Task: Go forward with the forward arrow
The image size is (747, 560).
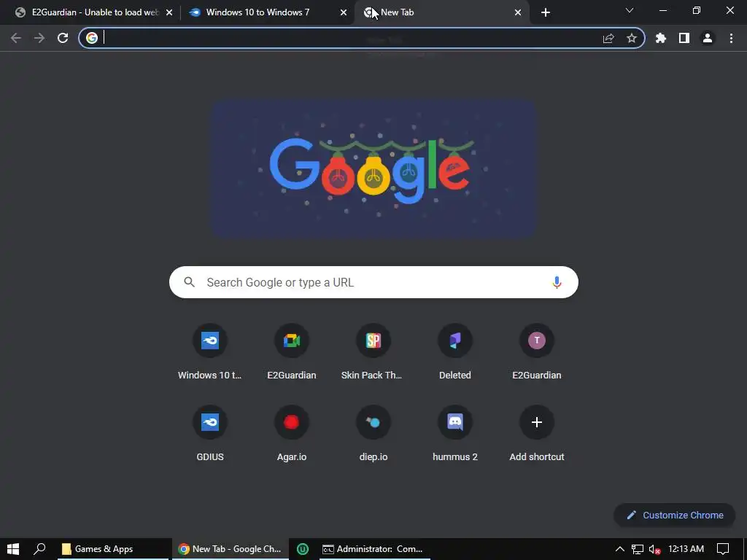Action: tap(39, 38)
